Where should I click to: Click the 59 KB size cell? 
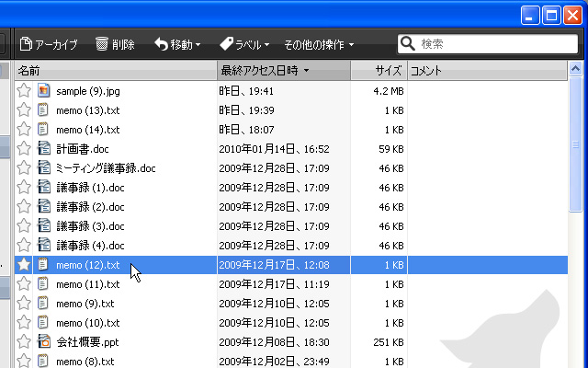click(391, 149)
